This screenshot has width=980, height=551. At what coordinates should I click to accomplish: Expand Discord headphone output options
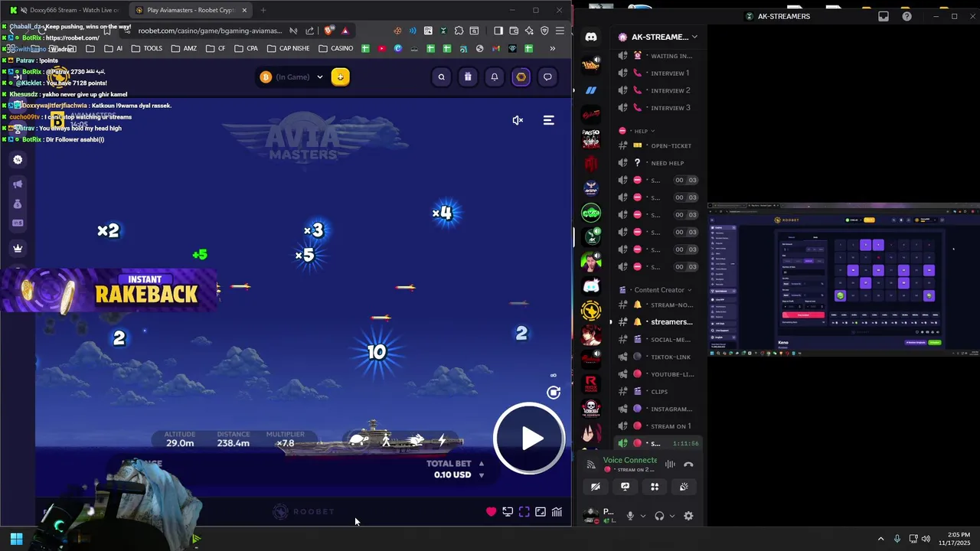[x=671, y=516]
